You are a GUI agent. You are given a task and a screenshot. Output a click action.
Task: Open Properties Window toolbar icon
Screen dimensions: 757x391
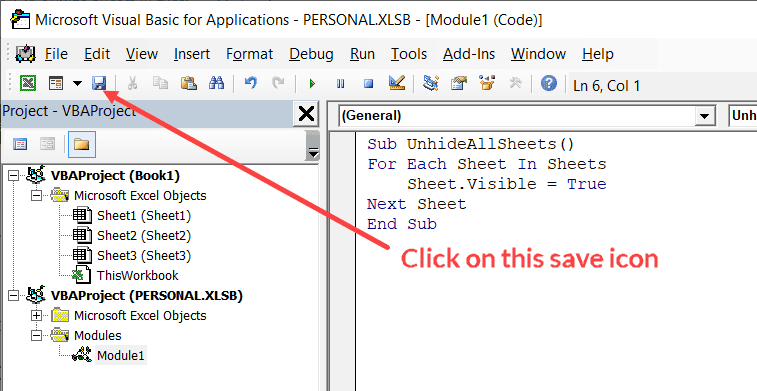459,84
